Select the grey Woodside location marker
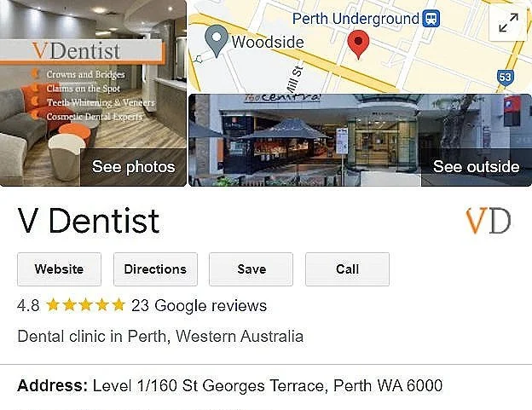This screenshot has width=532, height=410. click(217, 41)
